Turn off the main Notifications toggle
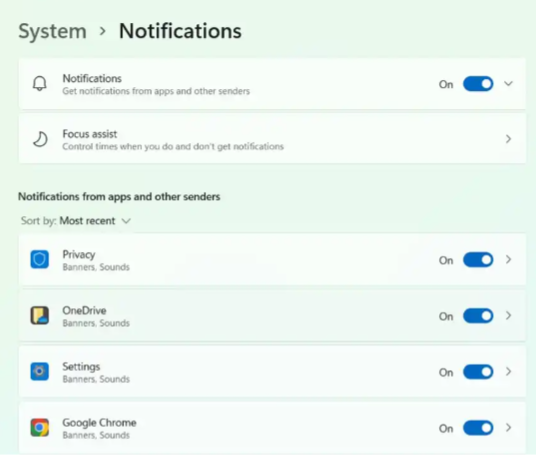This screenshot has width=536, height=462. 478,84
